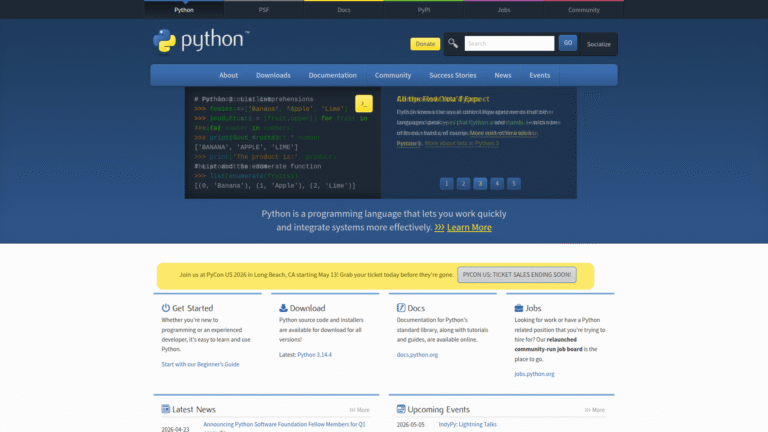
Task: Open the IndyPy: Lightning Talks event
Action: tap(467, 425)
